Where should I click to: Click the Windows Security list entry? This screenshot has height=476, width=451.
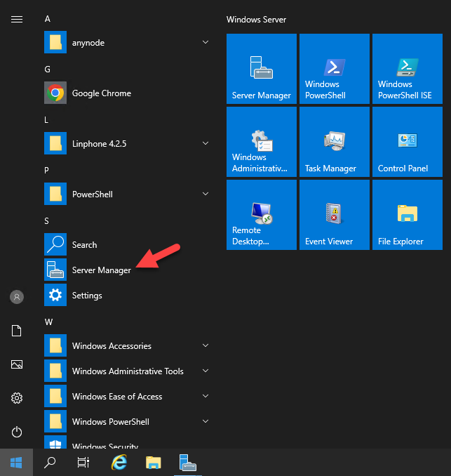click(128, 442)
